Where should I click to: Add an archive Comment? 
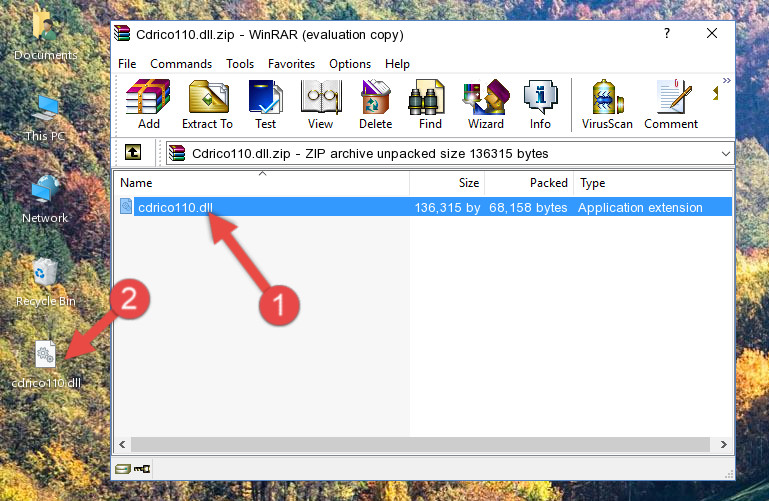pyautogui.click(x=670, y=104)
